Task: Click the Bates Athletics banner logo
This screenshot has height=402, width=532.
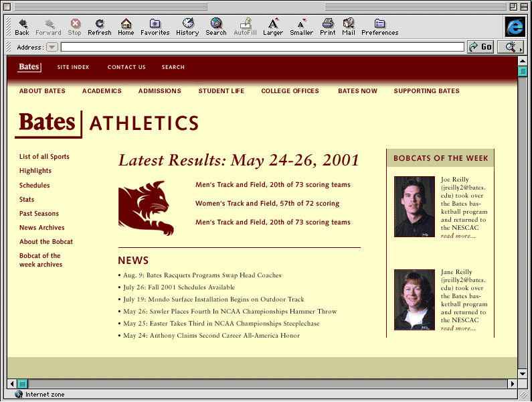Action: coord(107,124)
